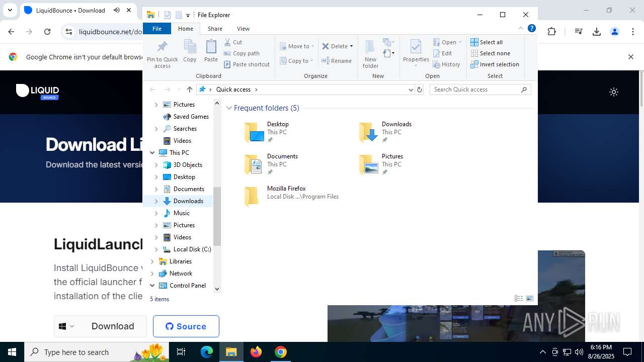Open the Windows Start menu
This screenshot has height=362, width=644.
[12, 352]
